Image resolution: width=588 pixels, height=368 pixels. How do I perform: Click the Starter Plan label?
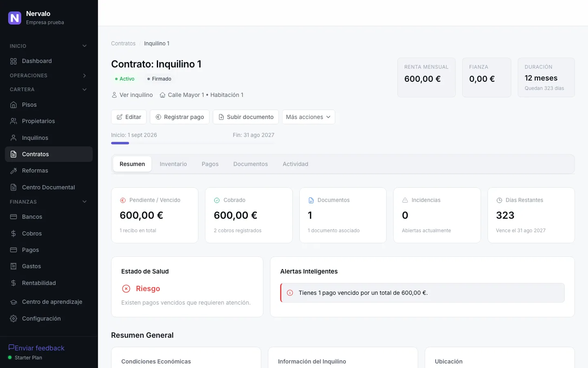coord(28,358)
